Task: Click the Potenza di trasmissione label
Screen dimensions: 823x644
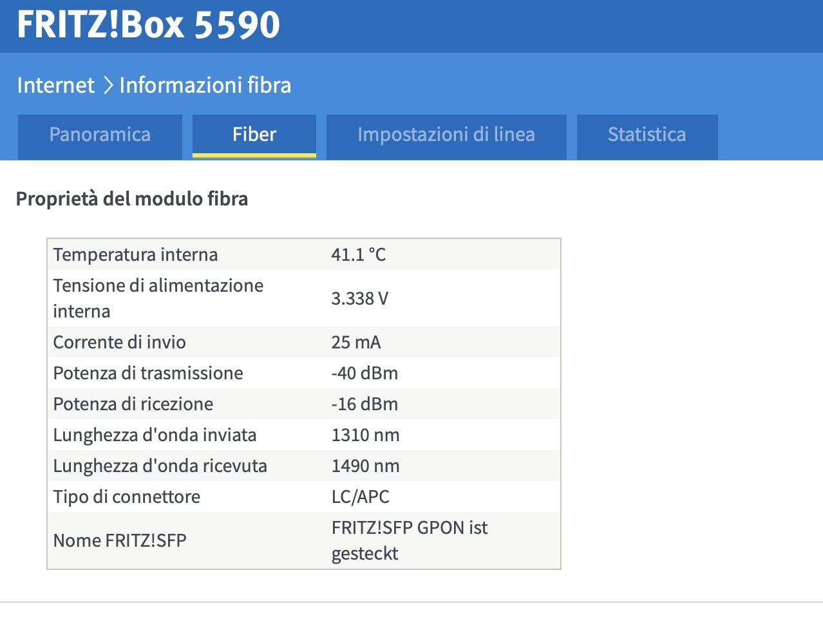Action: (x=148, y=373)
